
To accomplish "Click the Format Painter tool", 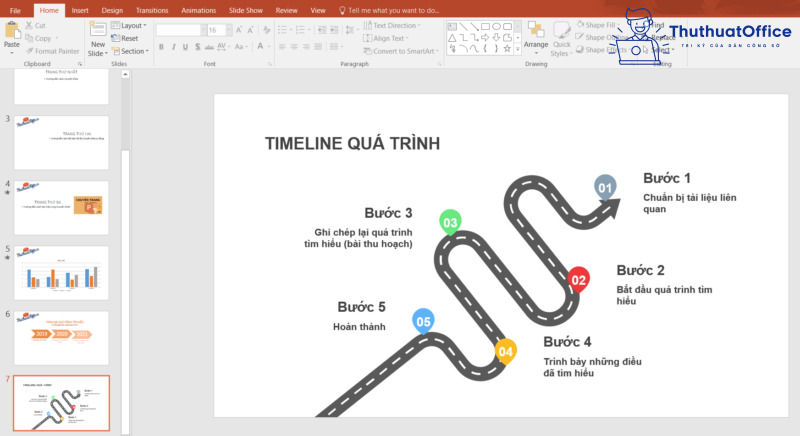I will [53, 51].
